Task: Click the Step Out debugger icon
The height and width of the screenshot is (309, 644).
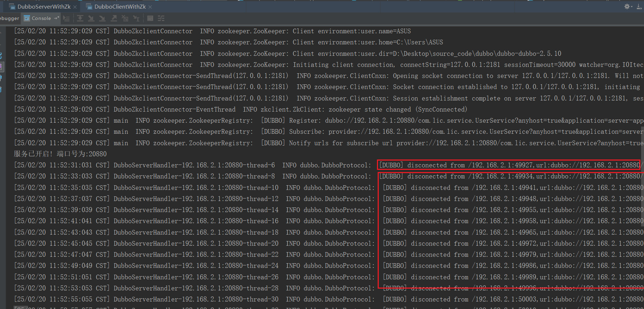Action: coord(114,18)
